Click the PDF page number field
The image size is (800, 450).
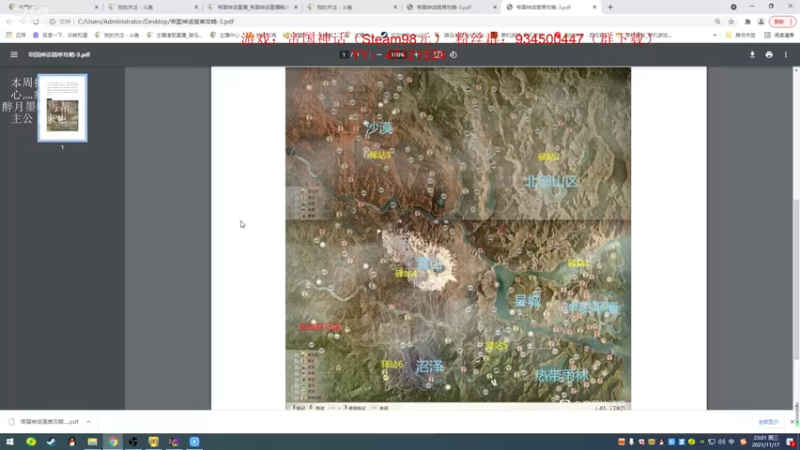[x=344, y=55]
